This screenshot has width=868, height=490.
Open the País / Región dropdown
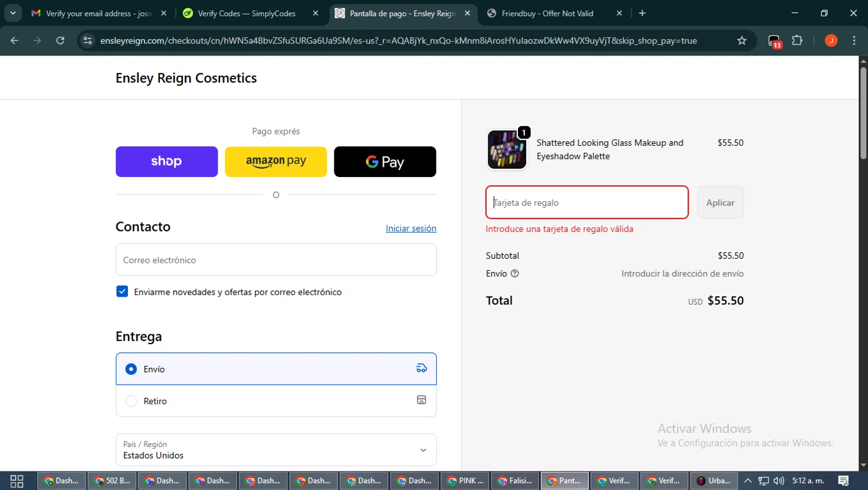coord(276,450)
